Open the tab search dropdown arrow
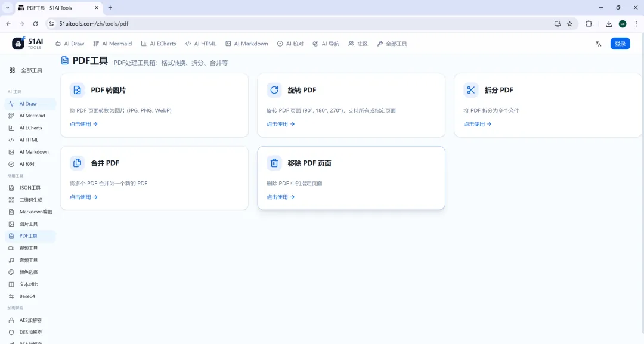Viewport: 644px width, 344px height. [7, 7]
